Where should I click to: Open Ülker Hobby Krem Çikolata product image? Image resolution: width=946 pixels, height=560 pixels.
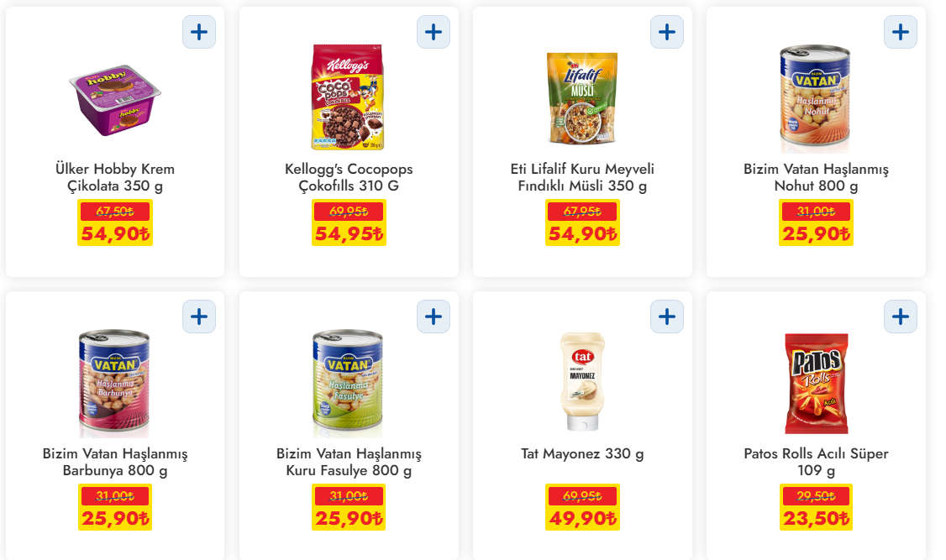pyautogui.click(x=114, y=100)
